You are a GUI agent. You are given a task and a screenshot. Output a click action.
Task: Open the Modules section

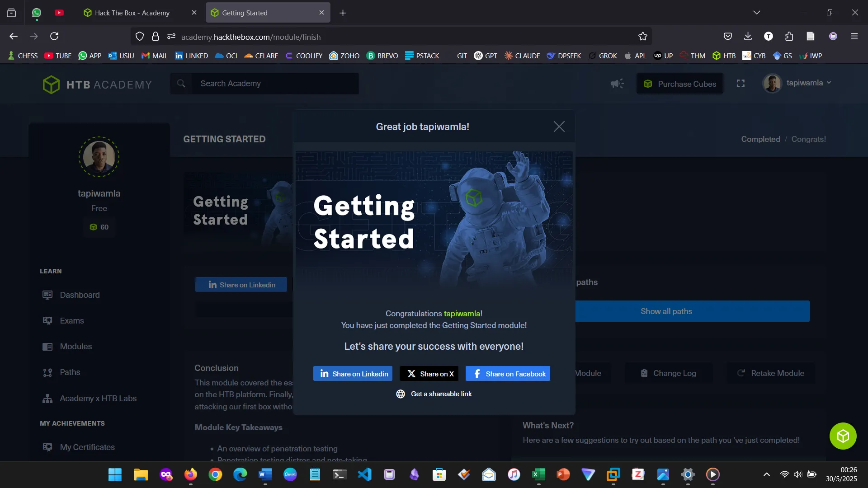click(75, 346)
